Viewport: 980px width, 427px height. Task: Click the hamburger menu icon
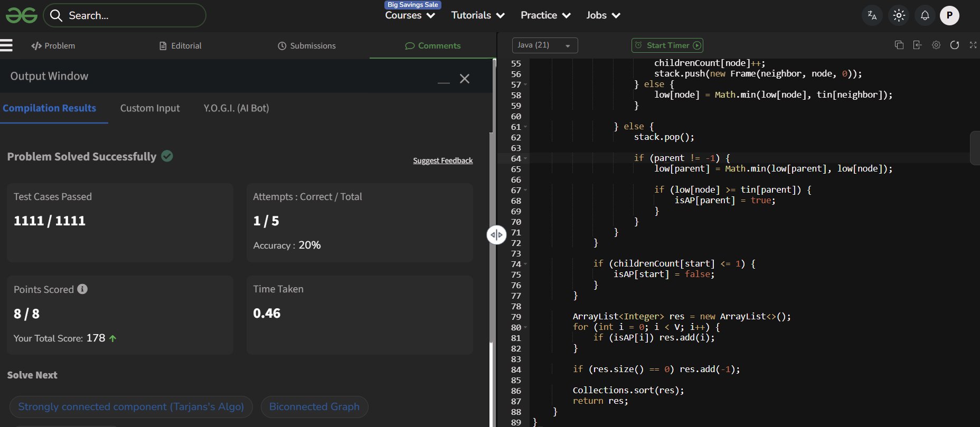6,45
